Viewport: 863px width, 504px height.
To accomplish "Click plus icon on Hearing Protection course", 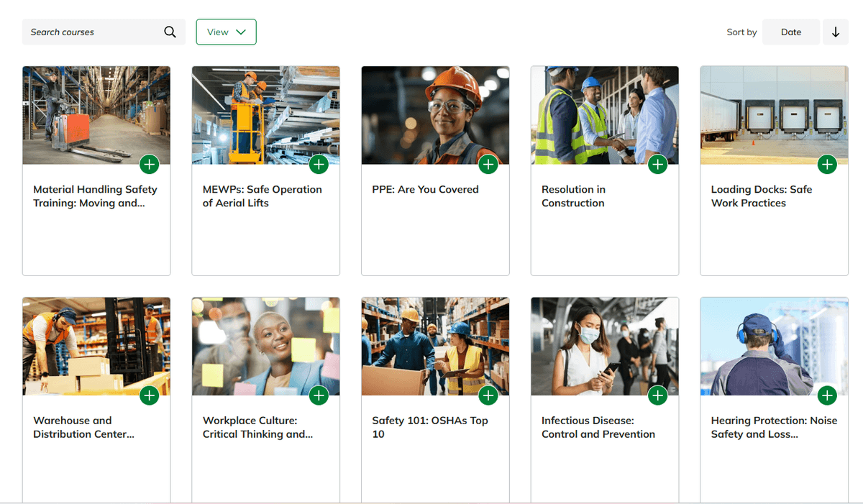I will [x=827, y=395].
